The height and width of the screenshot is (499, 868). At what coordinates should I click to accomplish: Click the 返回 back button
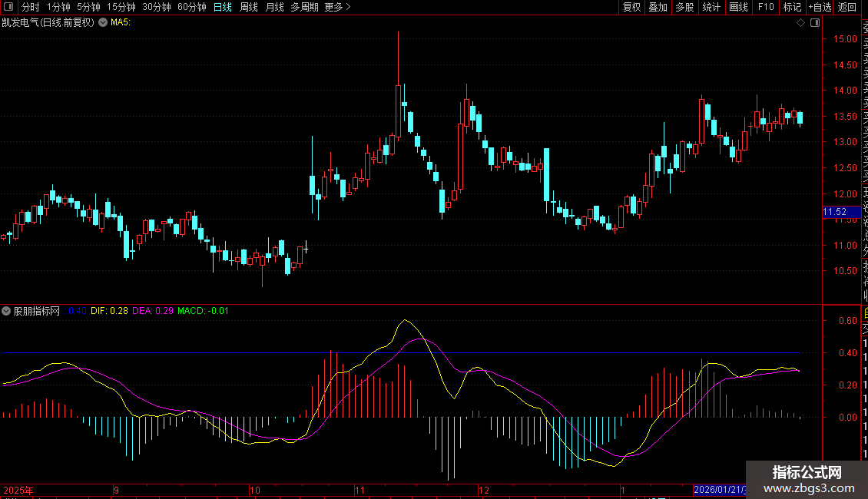(x=847, y=8)
